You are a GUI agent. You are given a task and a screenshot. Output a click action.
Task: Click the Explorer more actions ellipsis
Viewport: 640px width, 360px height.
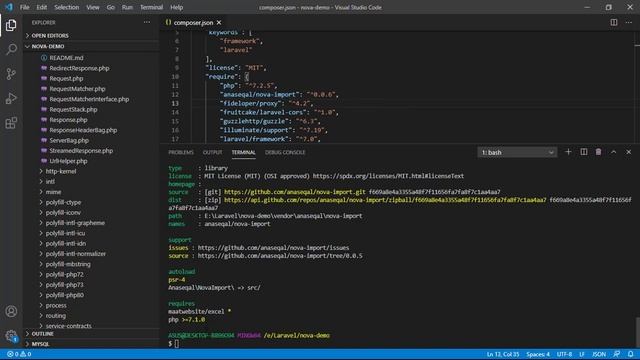[x=147, y=22]
